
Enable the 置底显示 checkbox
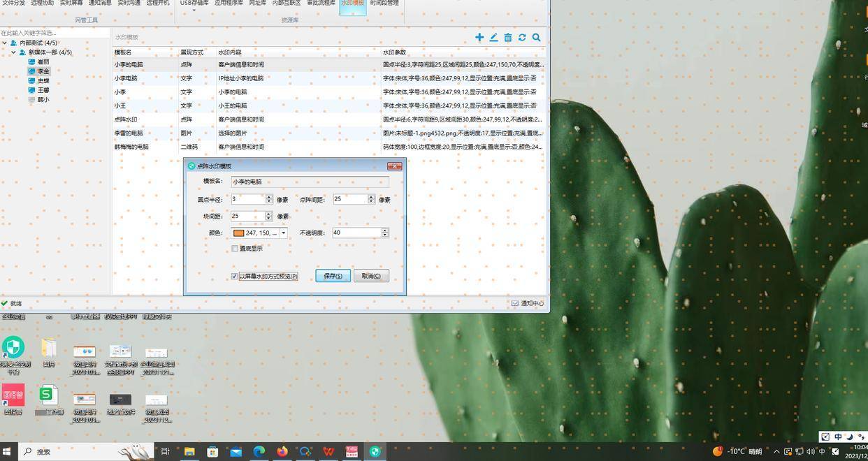(235, 249)
